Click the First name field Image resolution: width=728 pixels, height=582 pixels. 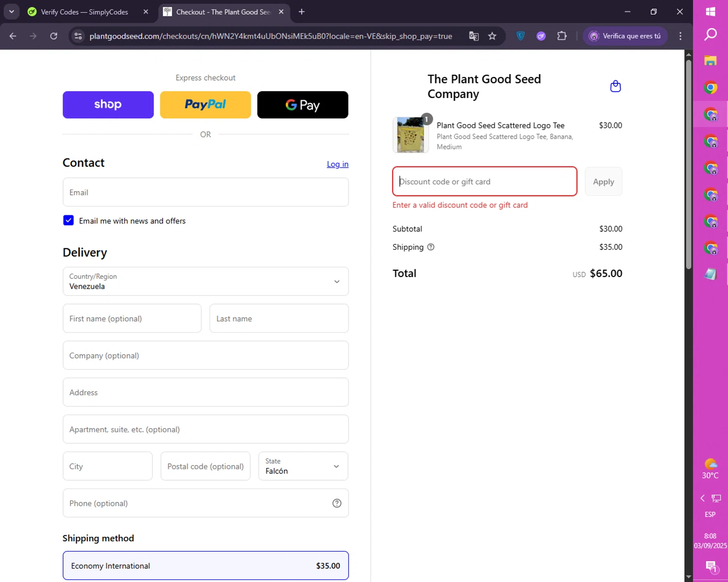132,318
